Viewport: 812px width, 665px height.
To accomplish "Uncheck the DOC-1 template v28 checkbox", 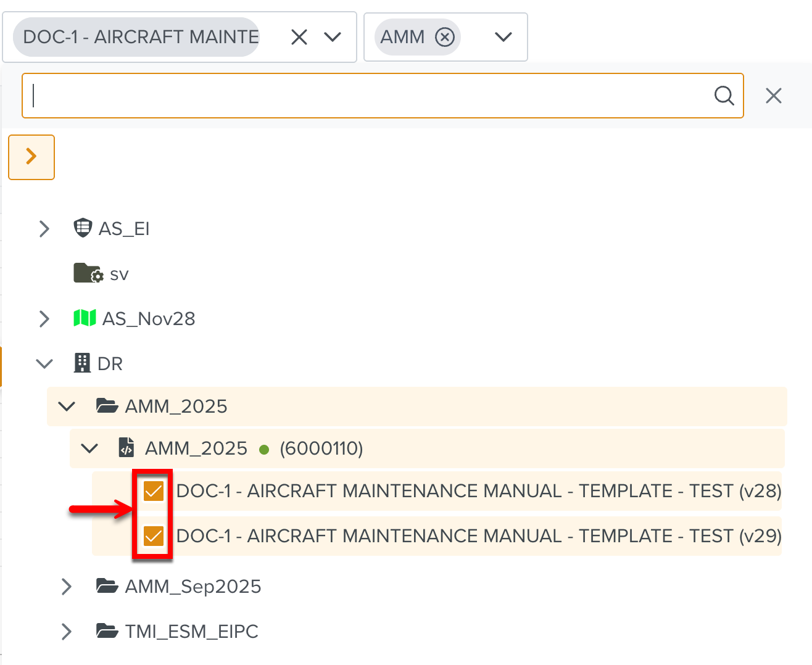I will tap(153, 491).
